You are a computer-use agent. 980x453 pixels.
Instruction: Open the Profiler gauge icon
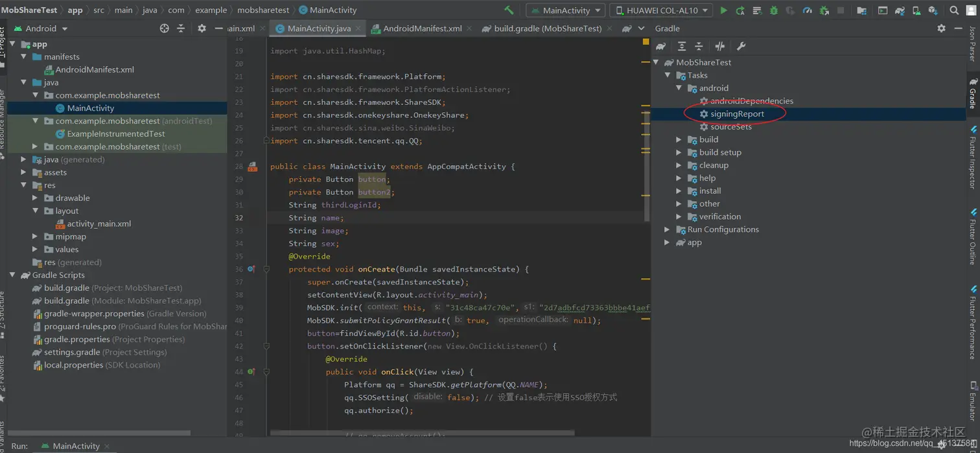click(807, 10)
